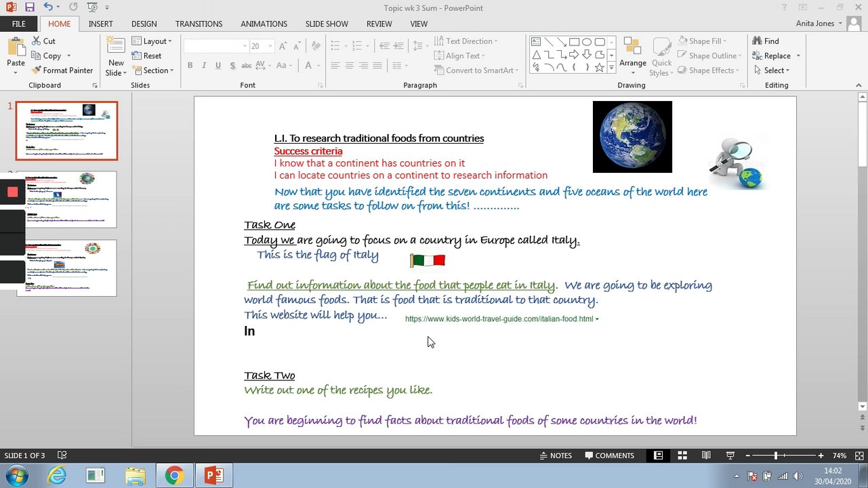Click the Save icon in quick access toolbar
Image resolution: width=868 pixels, height=488 pixels.
29,7
